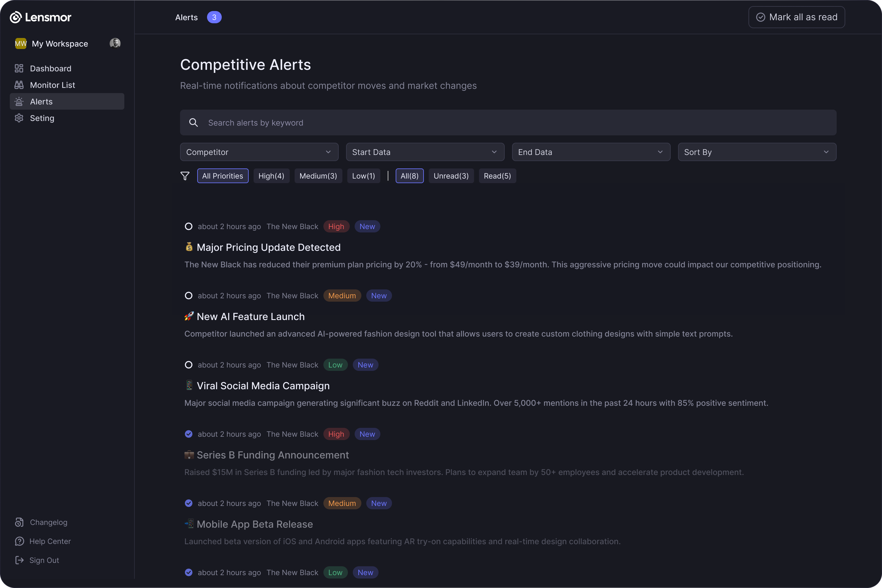The image size is (882, 588).
Task: Show only Unread(3) alerts
Action: tap(451, 176)
